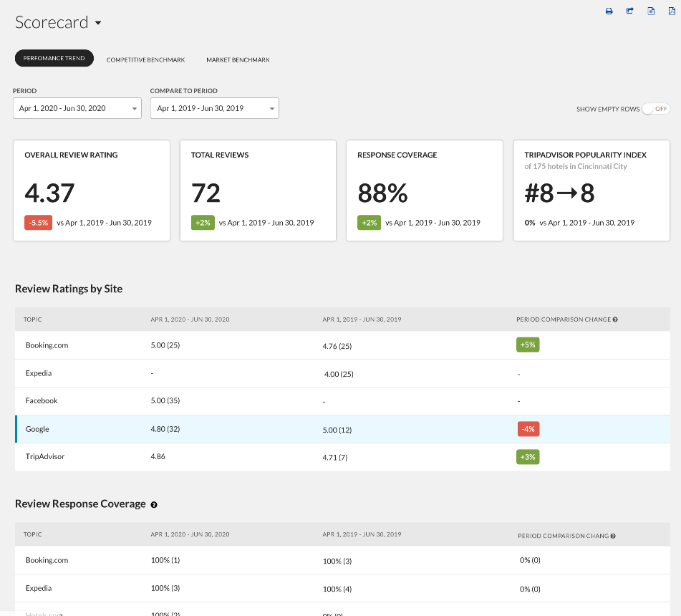Click Google 4.80 (32) rating cell
The height and width of the screenshot is (616, 681).
click(x=165, y=429)
